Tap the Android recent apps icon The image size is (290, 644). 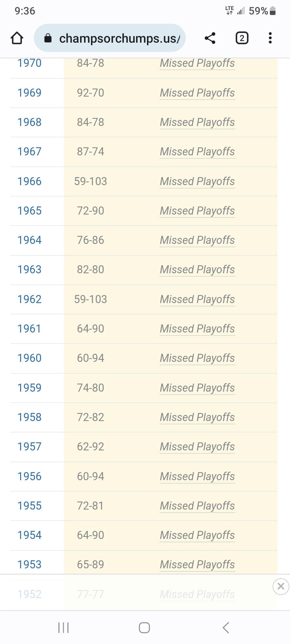[x=64, y=627]
